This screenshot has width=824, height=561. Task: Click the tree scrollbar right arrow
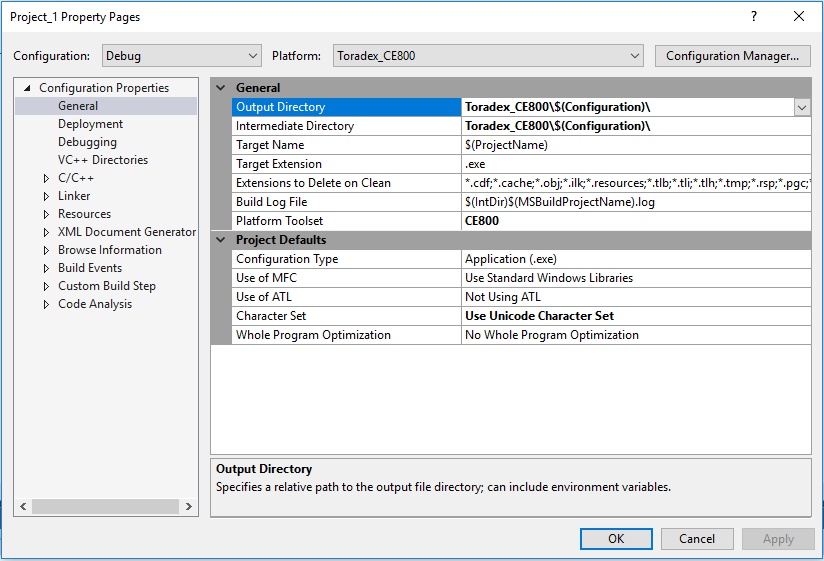click(189, 506)
